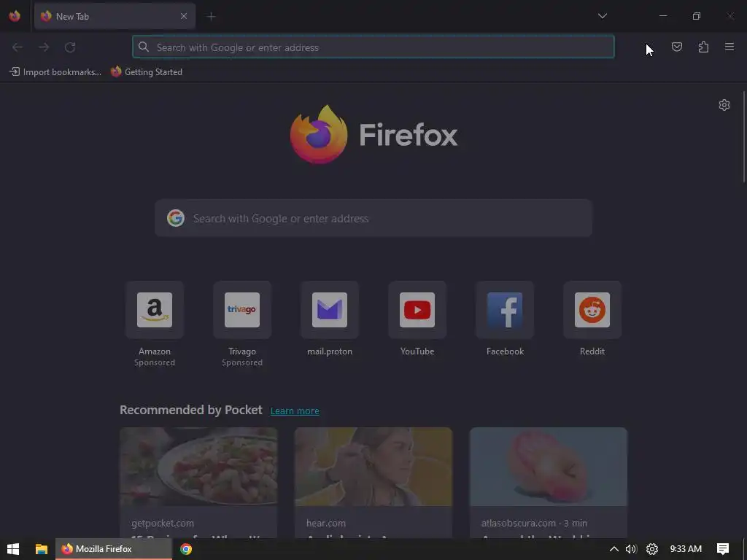This screenshot has width=747, height=560.
Task: Click the getpocket.com source label
Action: [163, 523]
